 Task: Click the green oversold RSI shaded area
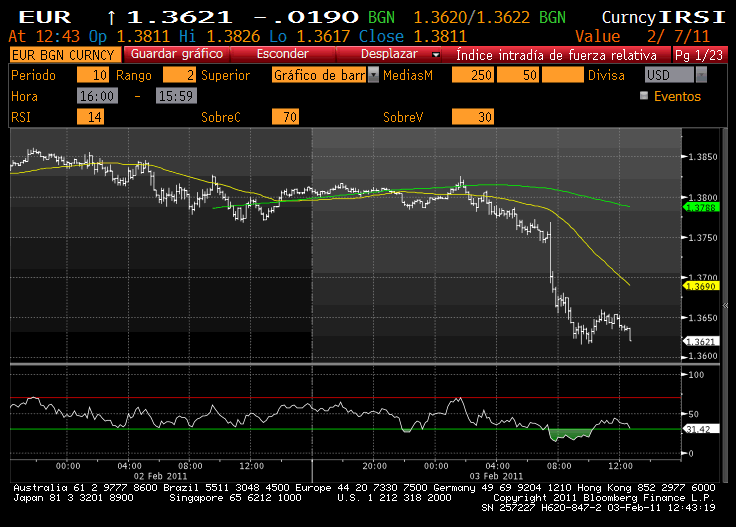(x=570, y=434)
